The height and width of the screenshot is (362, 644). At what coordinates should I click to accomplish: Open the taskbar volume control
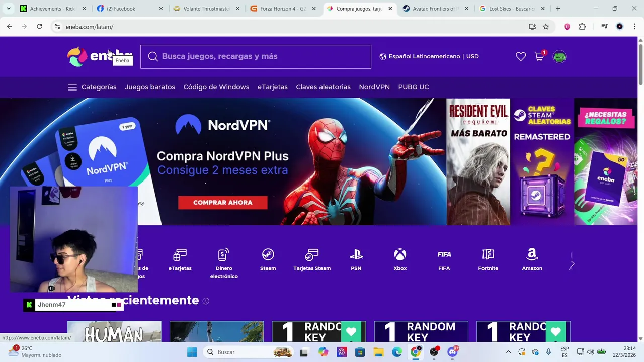pos(590,352)
